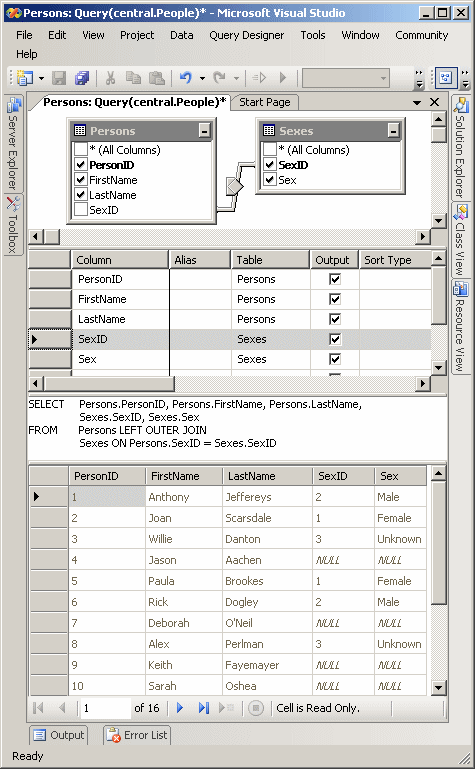Check All Columns in Persons table
The height and width of the screenshot is (769, 475).
pos(80,150)
